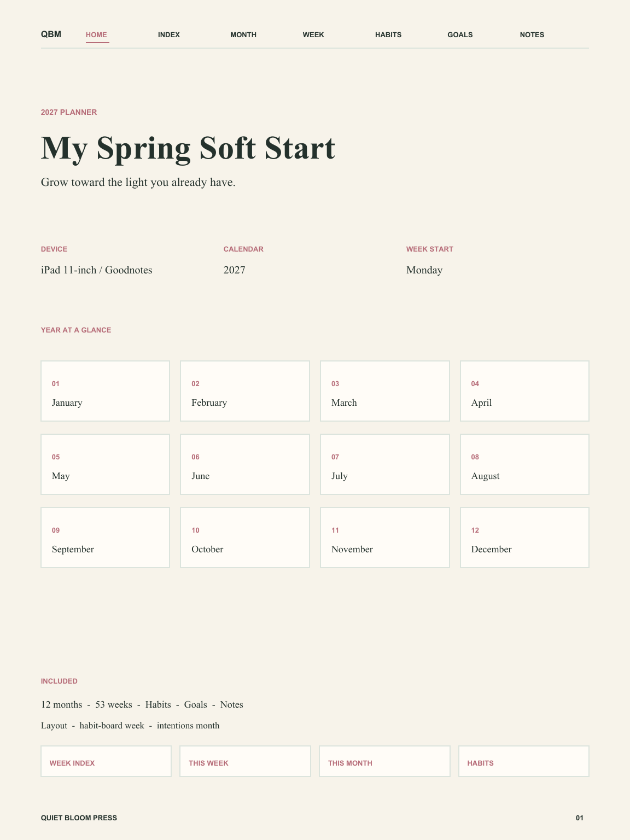Select the December month card
630x840 pixels.
[524, 538]
